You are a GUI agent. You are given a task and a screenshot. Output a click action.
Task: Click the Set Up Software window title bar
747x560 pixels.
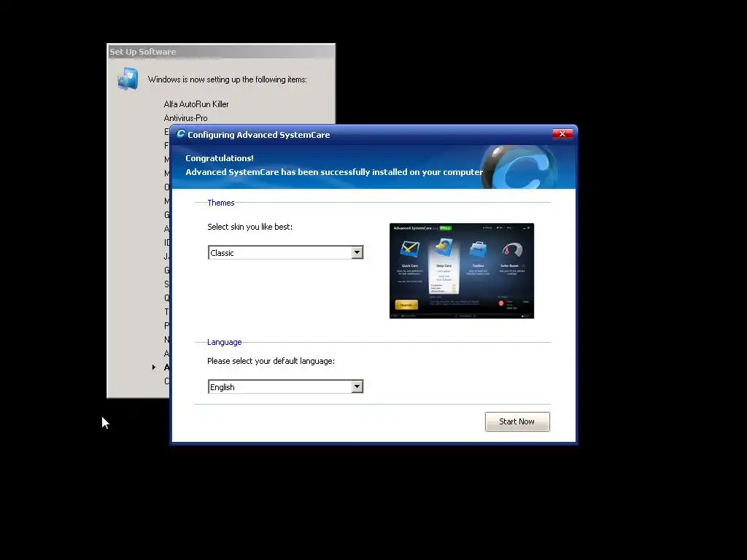tap(221, 52)
